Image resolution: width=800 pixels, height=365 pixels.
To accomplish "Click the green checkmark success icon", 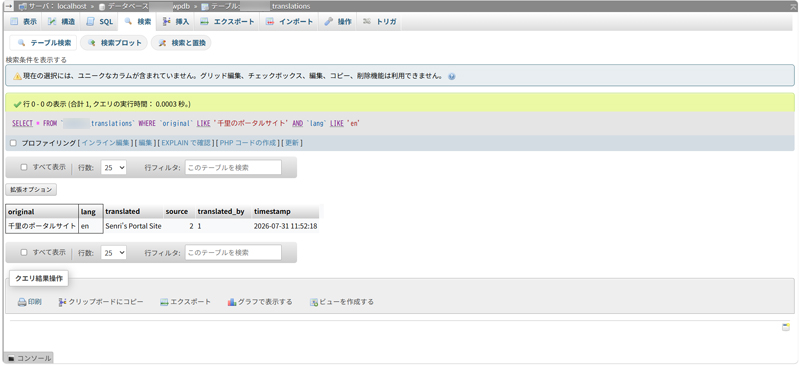I will point(17,104).
